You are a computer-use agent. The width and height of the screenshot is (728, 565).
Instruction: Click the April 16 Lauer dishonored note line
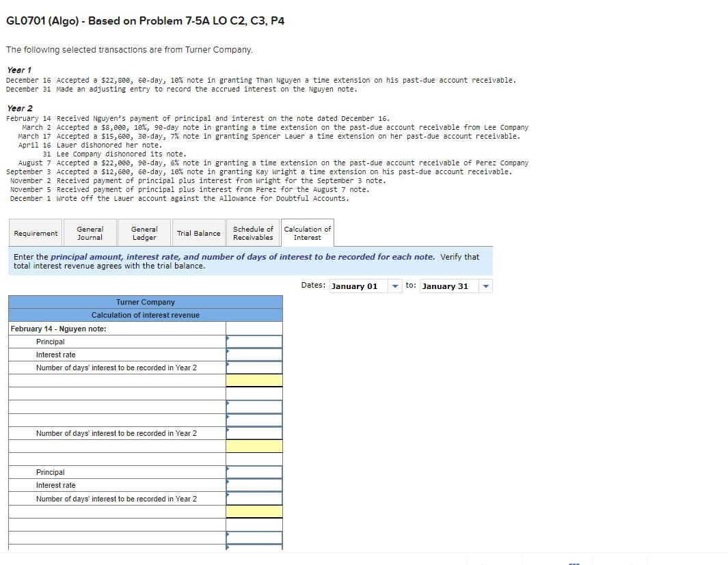click(x=90, y=145)
